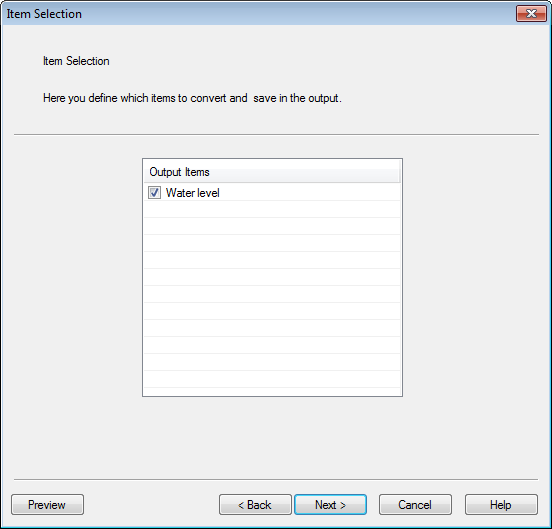
Task: Click the blank area at bottom of items list
Action: 272,392
